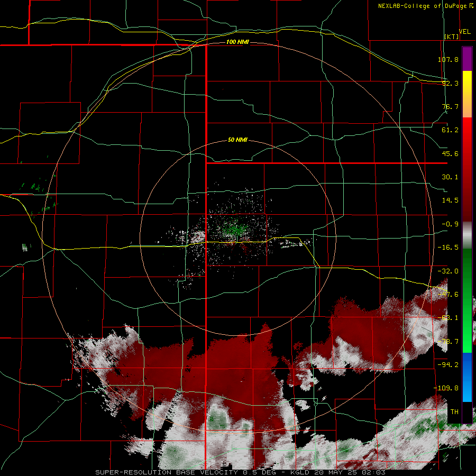Viewport: 476px width, 476px height.
Task: Click the -0.9 velocity scale value
Action: (x=450, y=224)
